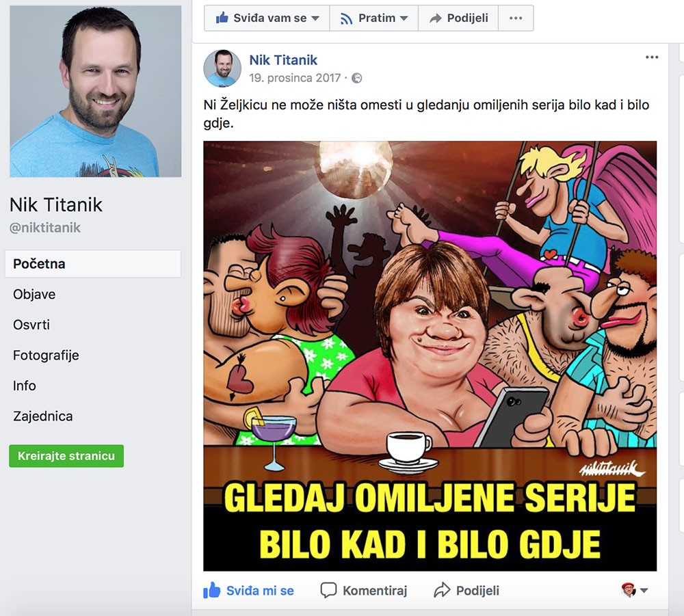Go to Osvrti section in sidebar
The height and width of the screenshot is (616, 684).
tap(31, 325)
